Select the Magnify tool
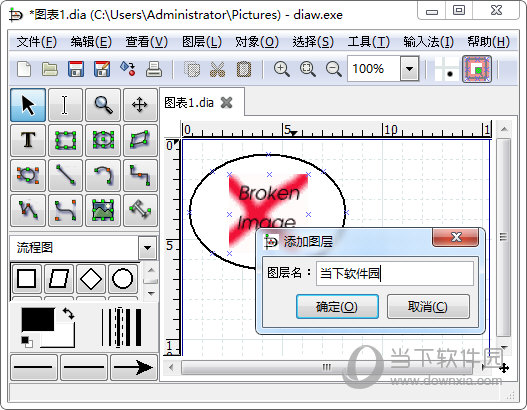 [103, 105]
